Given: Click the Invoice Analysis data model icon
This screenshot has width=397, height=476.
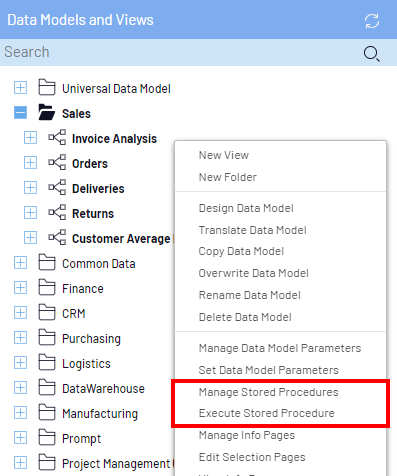Looking at the screenshot, I should [x=57, y=137].
